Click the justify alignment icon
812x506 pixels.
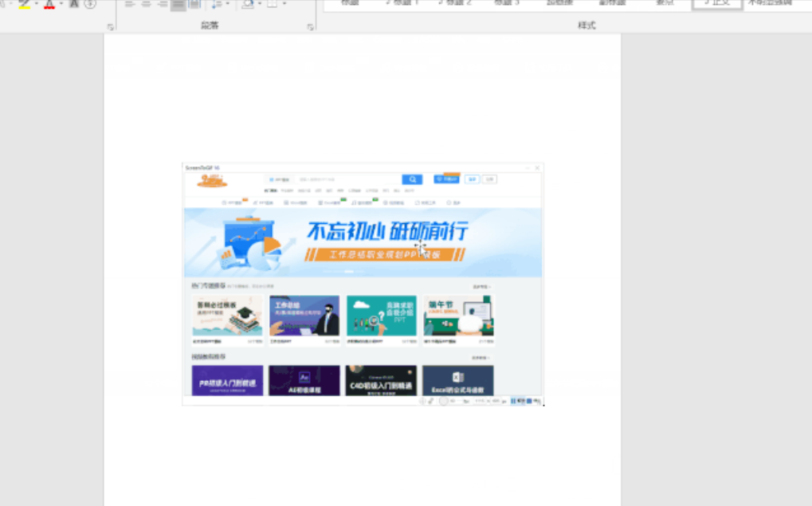(178, 4)
